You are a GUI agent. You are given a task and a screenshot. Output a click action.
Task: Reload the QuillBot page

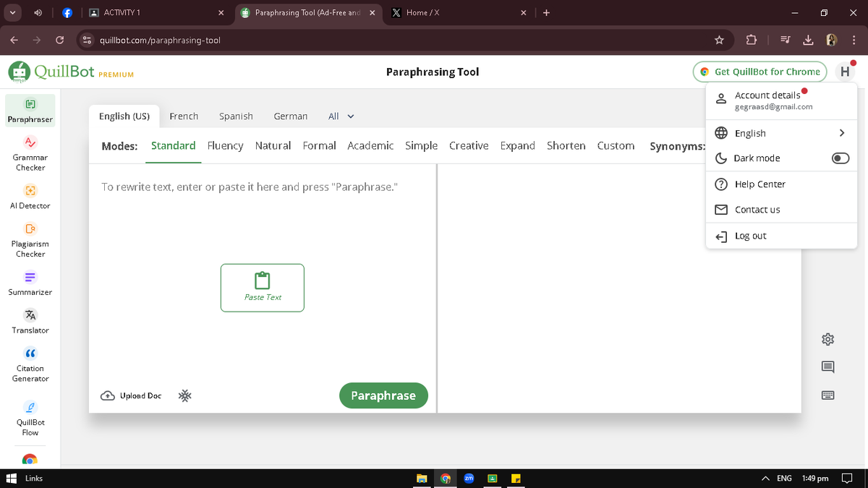click(x=60, y=40)
